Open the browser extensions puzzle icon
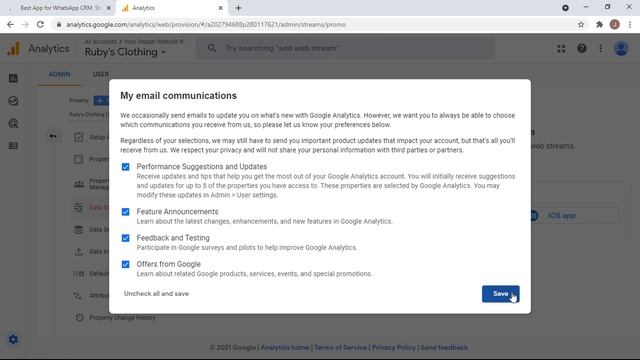The image size is (640, 360). tap(599, 24)
